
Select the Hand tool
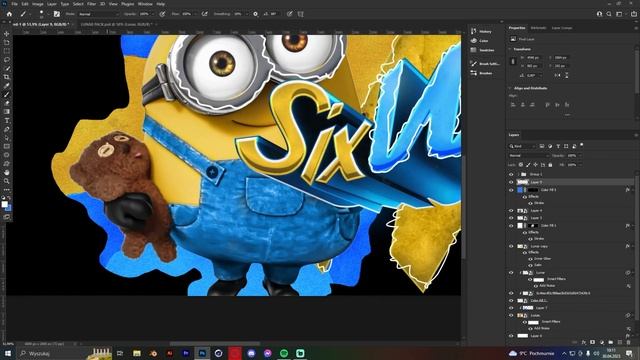pyautogui.click(x=7, y=172)
